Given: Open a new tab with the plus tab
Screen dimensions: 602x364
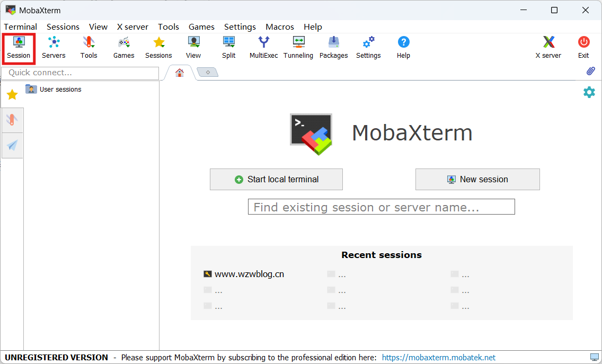Looking at the screenshot, I should (x=208, y=72).
